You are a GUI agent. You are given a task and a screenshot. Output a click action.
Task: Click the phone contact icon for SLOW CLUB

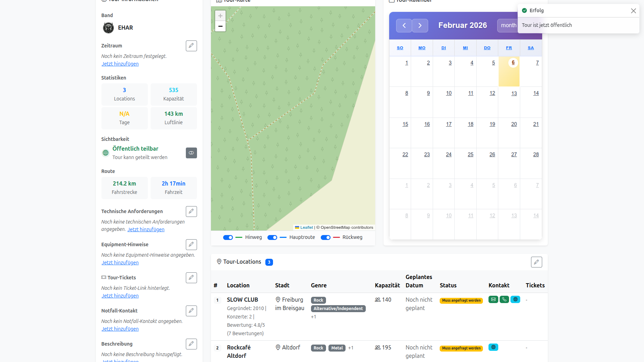504,299
